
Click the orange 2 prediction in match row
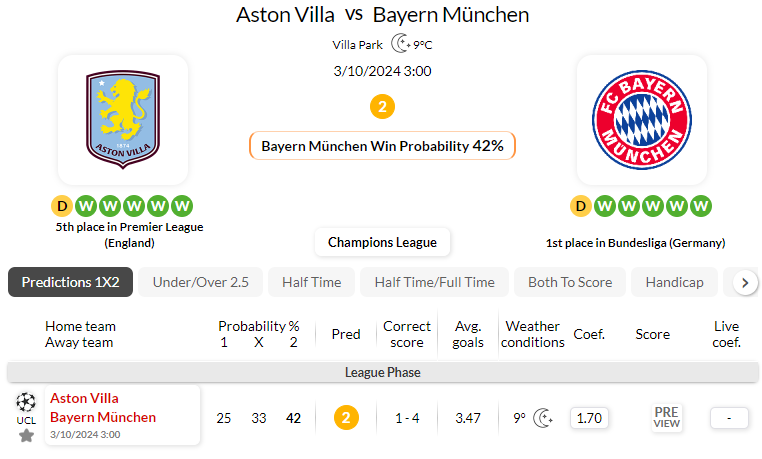pyautogui.click(x=346, y=417)
